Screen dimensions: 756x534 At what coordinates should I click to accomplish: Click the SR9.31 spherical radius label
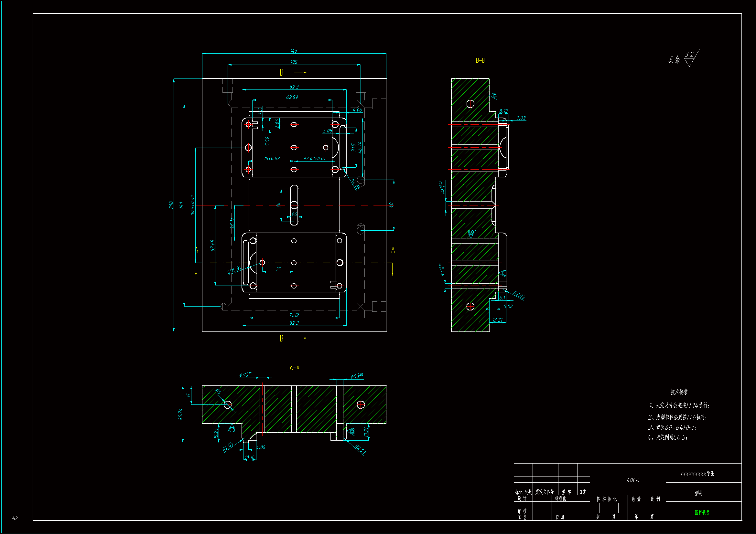[x=234, y=270]
